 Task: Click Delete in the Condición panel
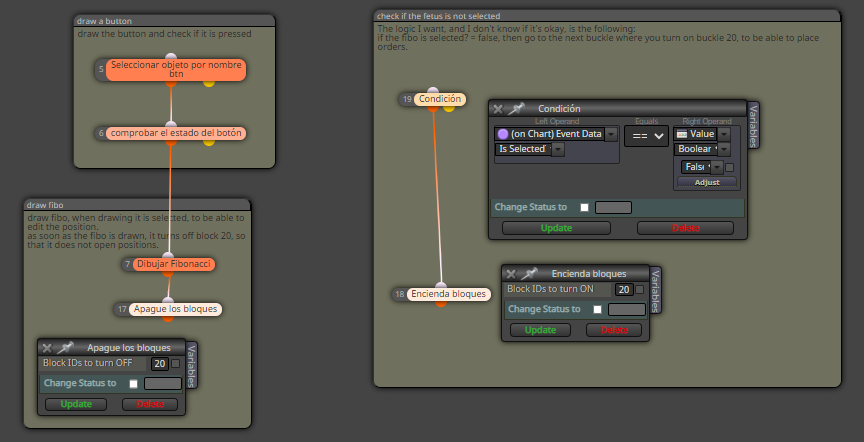[x=685, y=228]
